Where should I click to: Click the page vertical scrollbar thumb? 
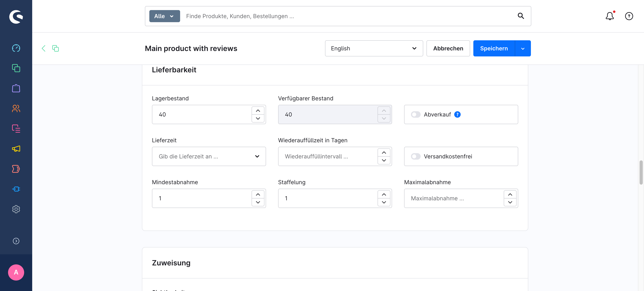tap(641, 173)
